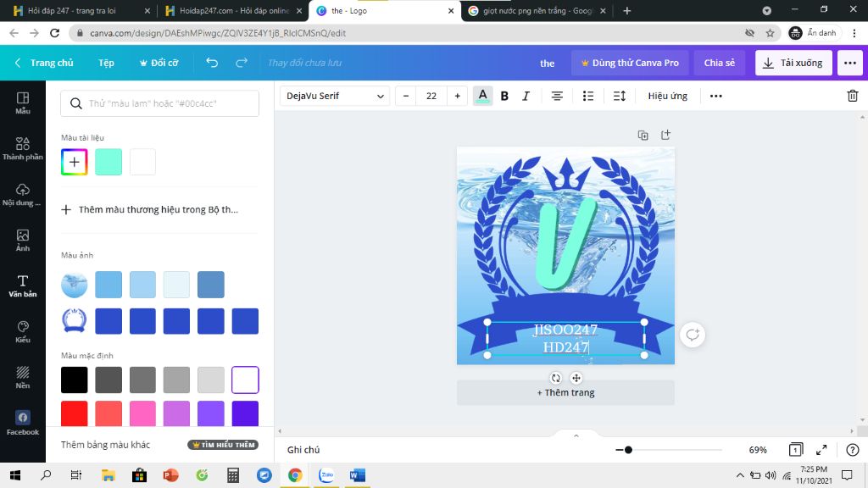The image size is (868, 488).
Task: Add a new page using icon above canvas
Action: coord(665,135)
